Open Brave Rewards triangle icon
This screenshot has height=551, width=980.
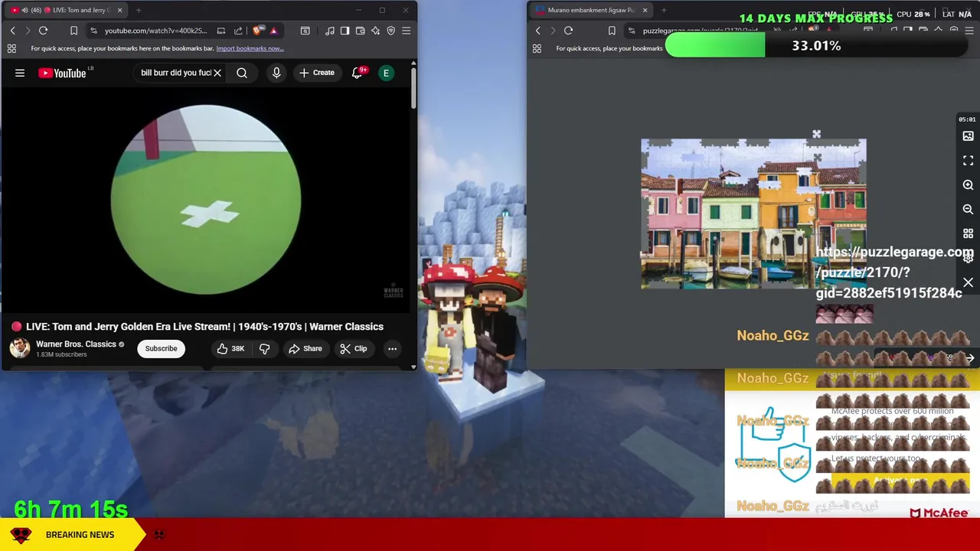[273, 31]
